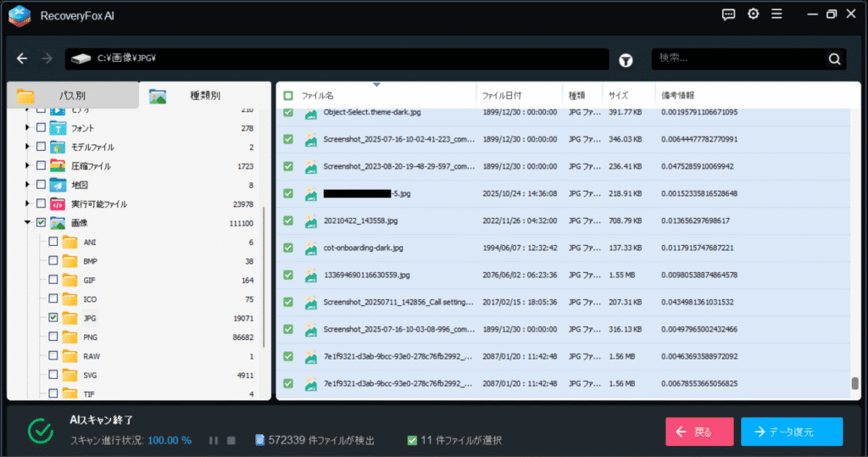This screenshot has height=457, width=868.
Task: Select the RAW folder row
Action: [x=151, y=356]
